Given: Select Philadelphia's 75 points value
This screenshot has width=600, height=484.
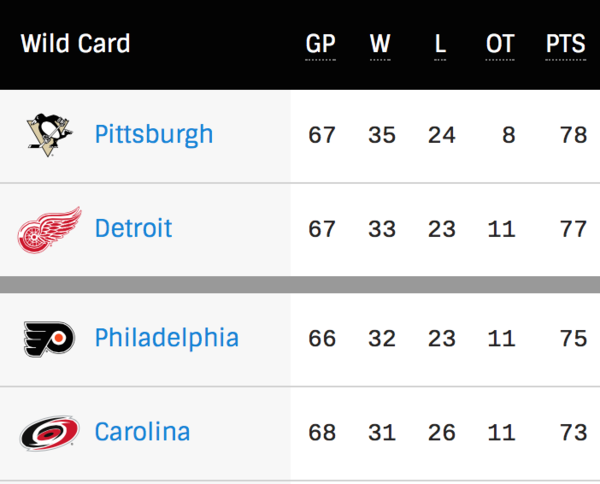Looking at the screenshot, I should pyautogui.click(x=573, y=339).
